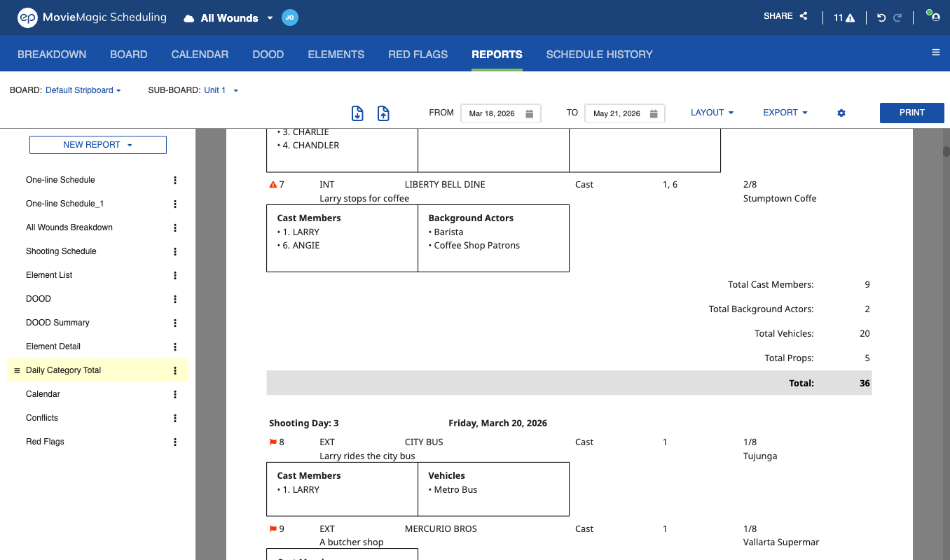Open the FROM date calendar picker icon

coord(530,113)
